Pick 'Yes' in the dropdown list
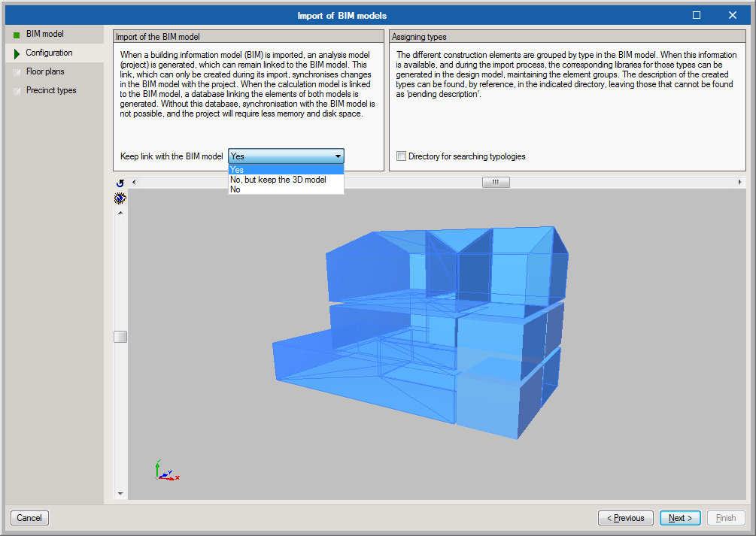 [x=238, y=170]
